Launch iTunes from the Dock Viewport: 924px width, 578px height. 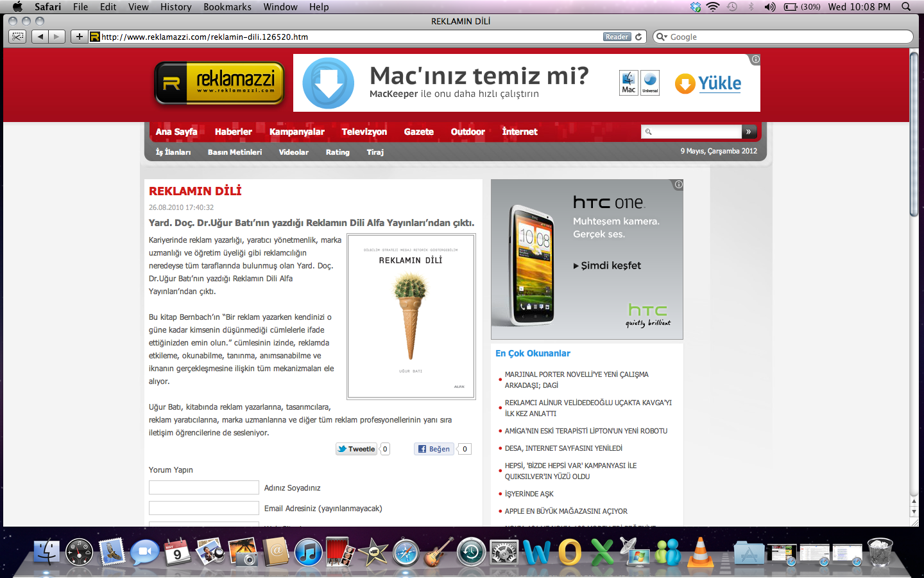309,552
